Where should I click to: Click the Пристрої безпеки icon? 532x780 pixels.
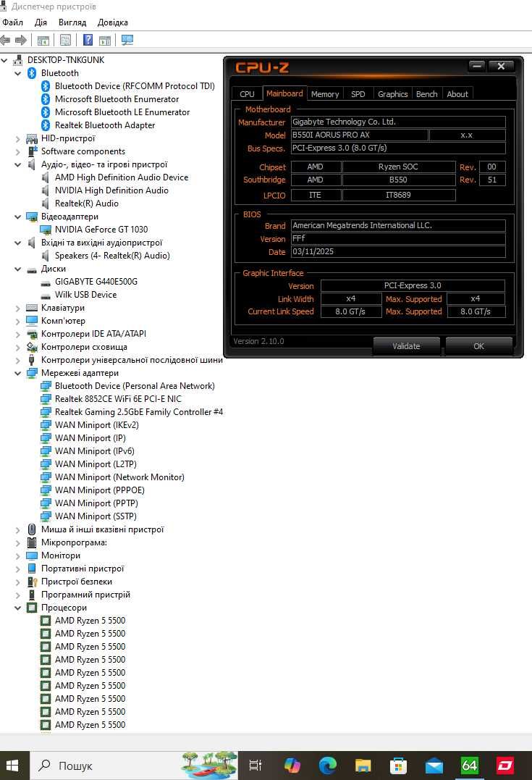click(x=32, y=582)
